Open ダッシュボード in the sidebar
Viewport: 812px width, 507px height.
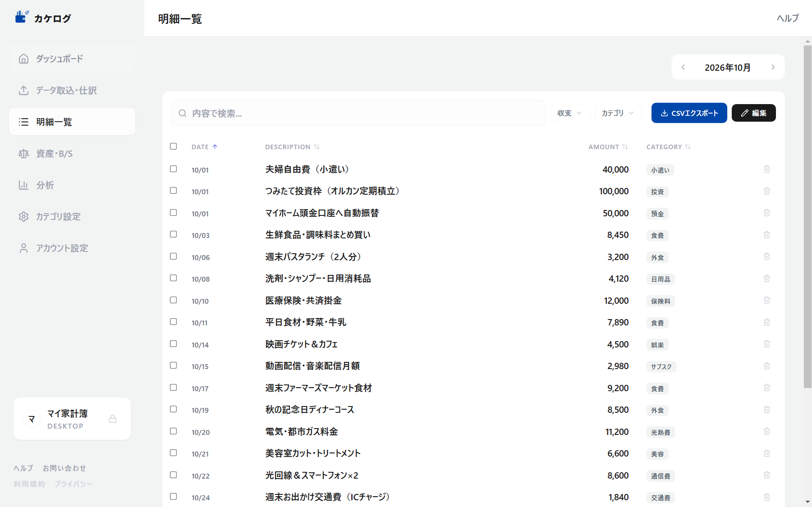pyautogui.click(x=72, y=59)
